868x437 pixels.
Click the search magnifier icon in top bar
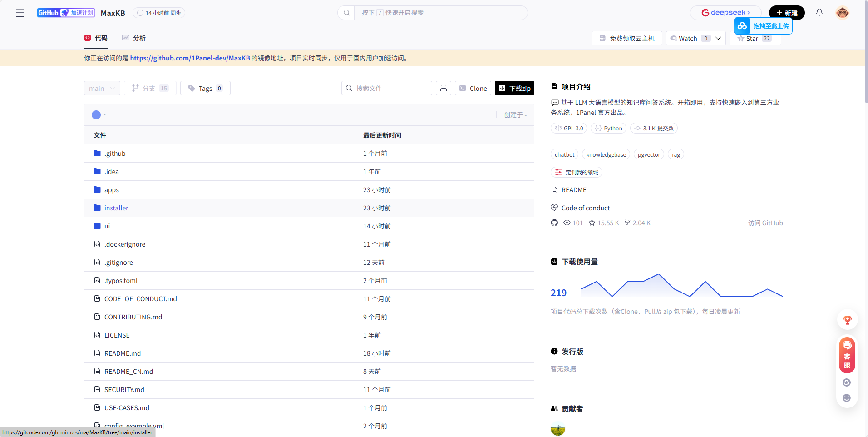tap(347, 13)
